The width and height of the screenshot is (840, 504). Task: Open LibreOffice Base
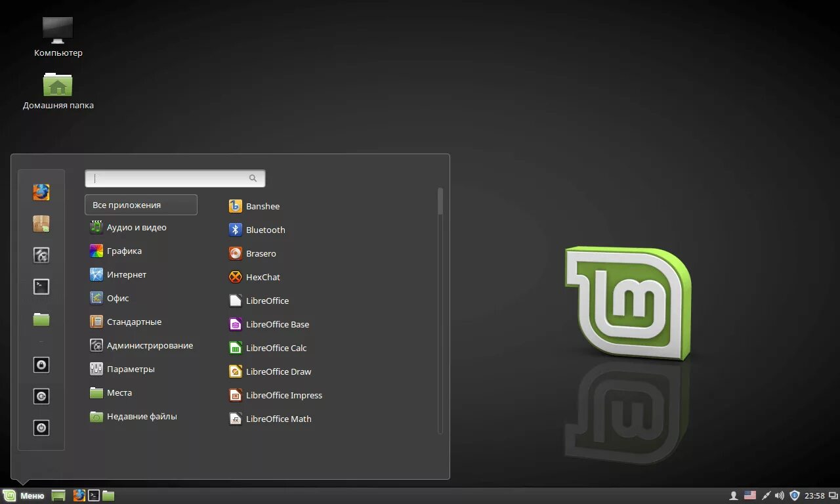(268, 324)
